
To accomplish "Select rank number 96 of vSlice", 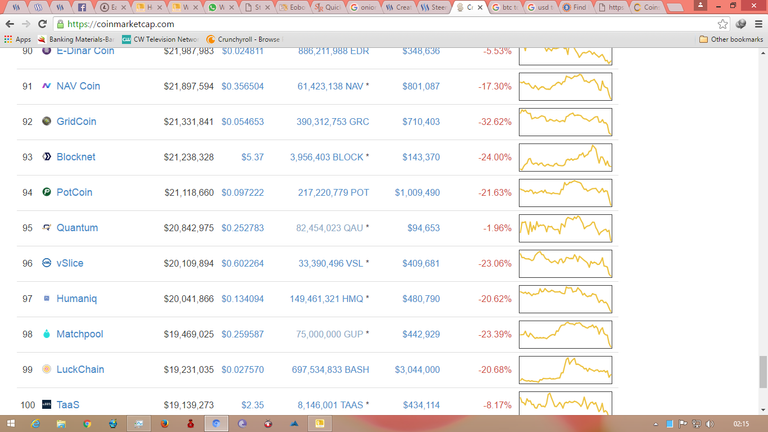I will [27, 264].
